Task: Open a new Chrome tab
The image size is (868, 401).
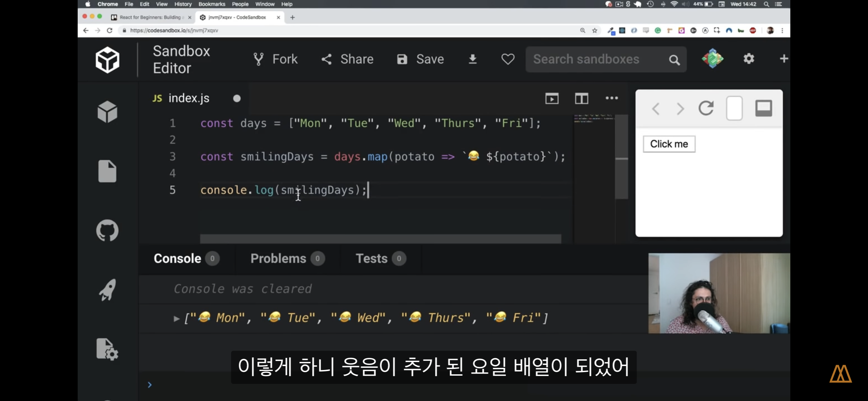Action: [293, 17]
